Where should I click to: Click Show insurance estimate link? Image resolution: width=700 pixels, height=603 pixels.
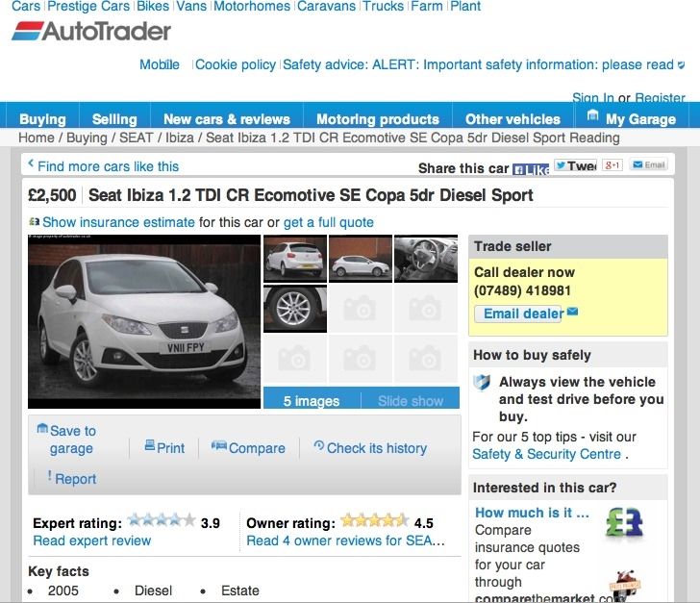click(118, 222)
